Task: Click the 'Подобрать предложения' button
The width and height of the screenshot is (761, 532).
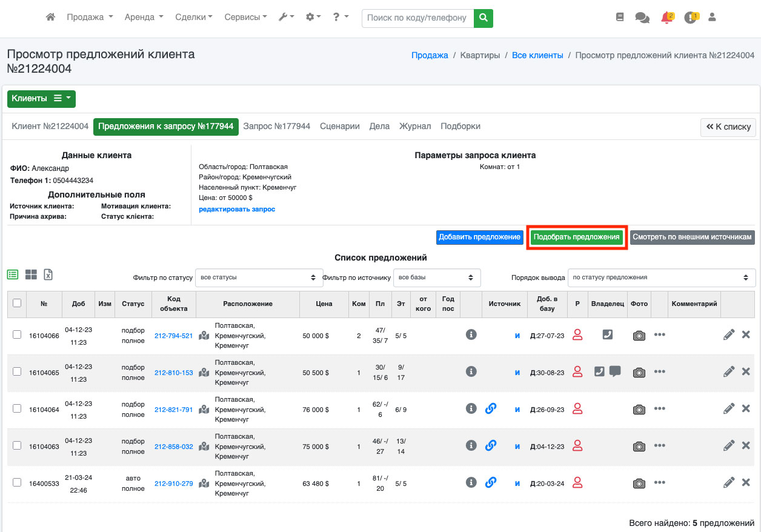Action: [576, 237]
